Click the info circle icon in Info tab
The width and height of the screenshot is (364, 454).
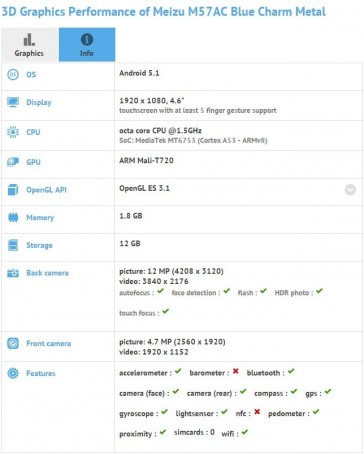click(87, 40)
